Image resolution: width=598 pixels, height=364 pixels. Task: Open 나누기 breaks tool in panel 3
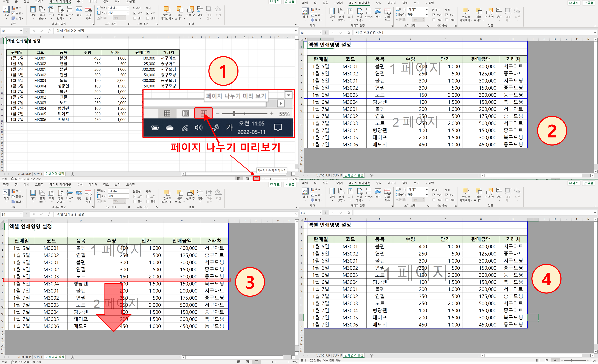(70, 196)
